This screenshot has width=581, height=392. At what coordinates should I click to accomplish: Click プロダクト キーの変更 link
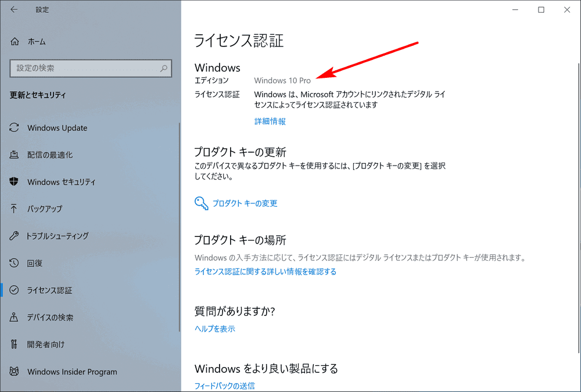pos(245,203)
